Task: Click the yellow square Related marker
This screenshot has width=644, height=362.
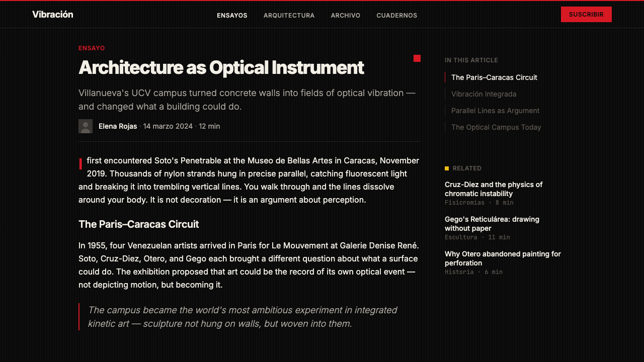Action: (447, 168)
